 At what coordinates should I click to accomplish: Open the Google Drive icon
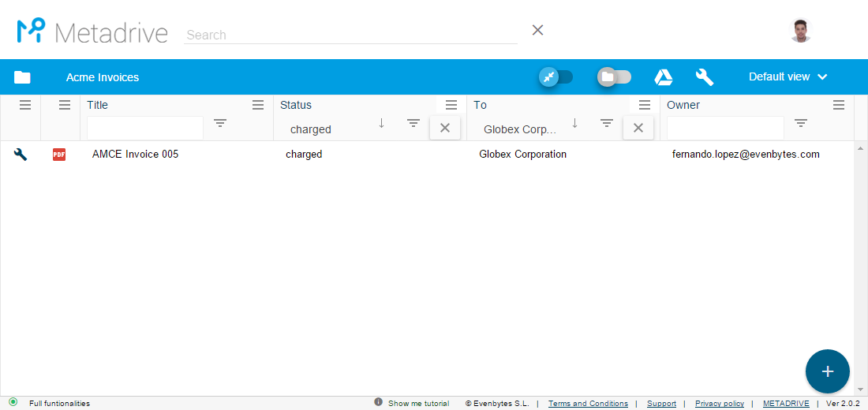tap(663, 77)
